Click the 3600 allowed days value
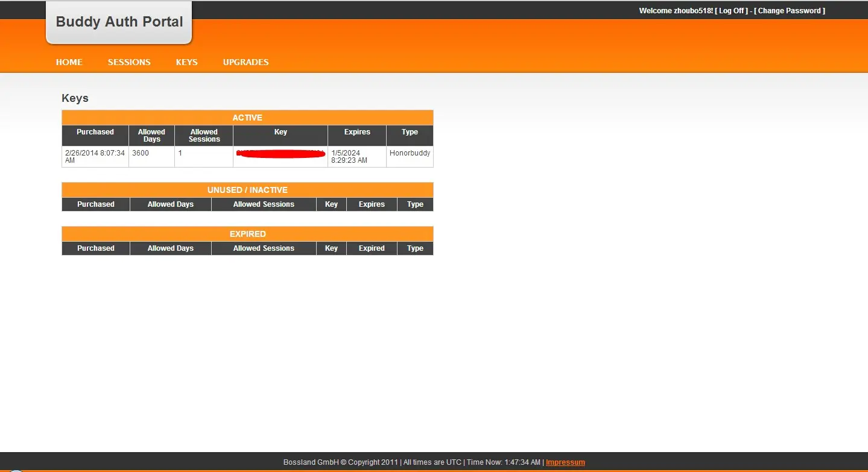868x472 pixels. point(141,153)
